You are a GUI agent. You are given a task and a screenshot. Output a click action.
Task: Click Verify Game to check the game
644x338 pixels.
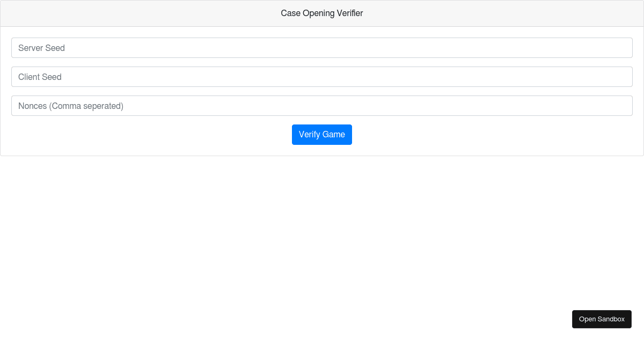322,135
